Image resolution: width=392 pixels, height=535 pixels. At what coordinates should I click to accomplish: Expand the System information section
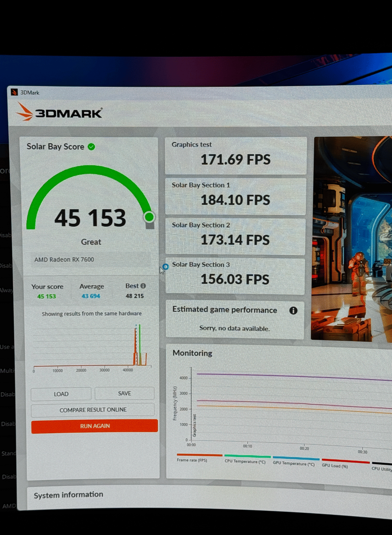[x=69, y=495]
